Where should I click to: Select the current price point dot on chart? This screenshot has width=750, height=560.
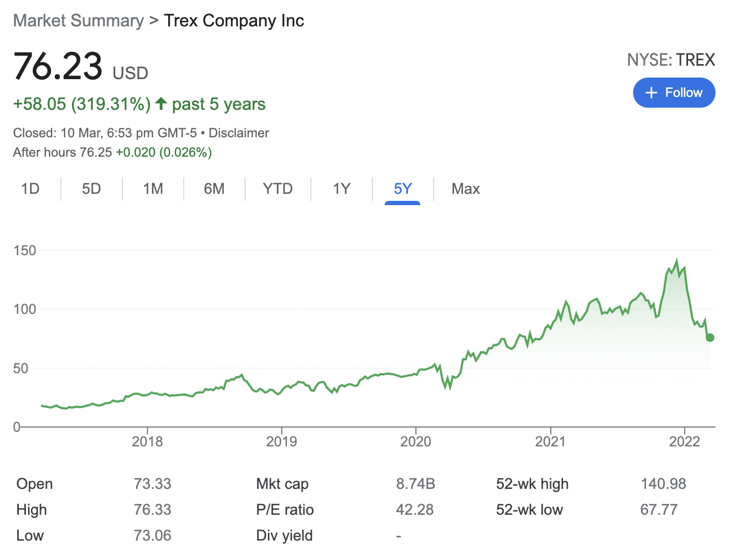point(710,338)
